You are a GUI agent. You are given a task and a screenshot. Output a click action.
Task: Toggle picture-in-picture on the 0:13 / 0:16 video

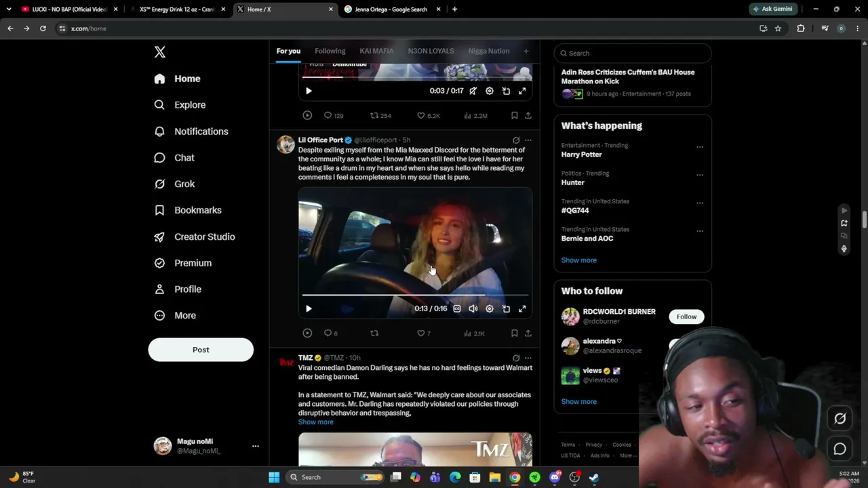tap(506, 309)
